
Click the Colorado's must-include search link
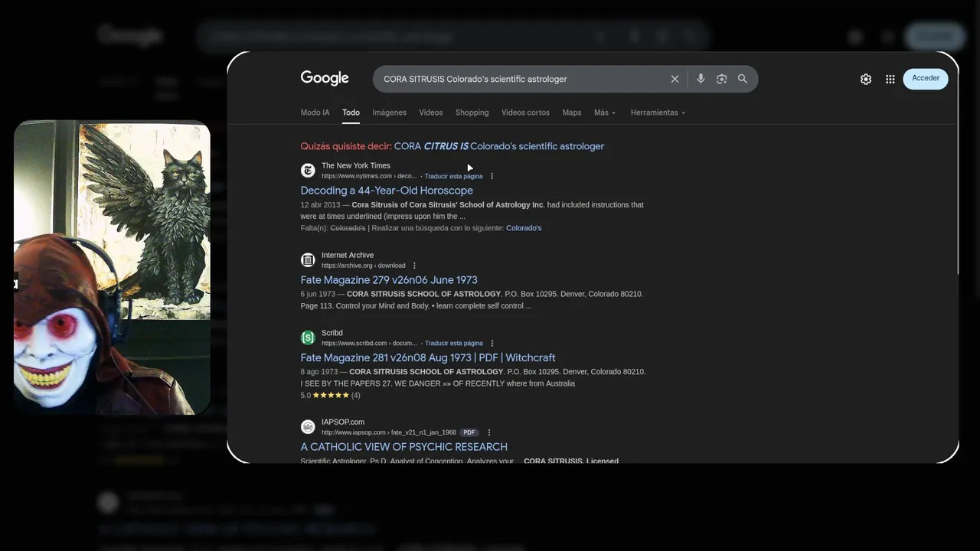point(524,228)
